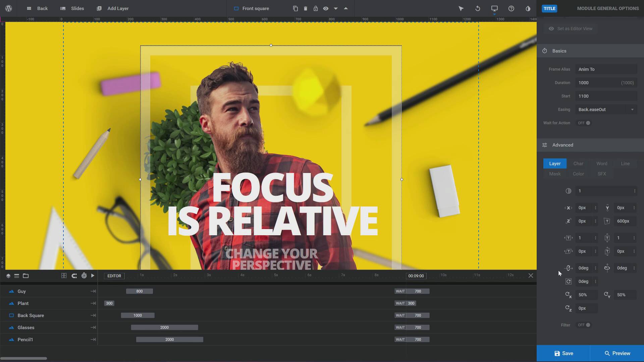This screenshot has height=362, width=644.
Task: Open help via the question mark icon
Action: [511, 8]
